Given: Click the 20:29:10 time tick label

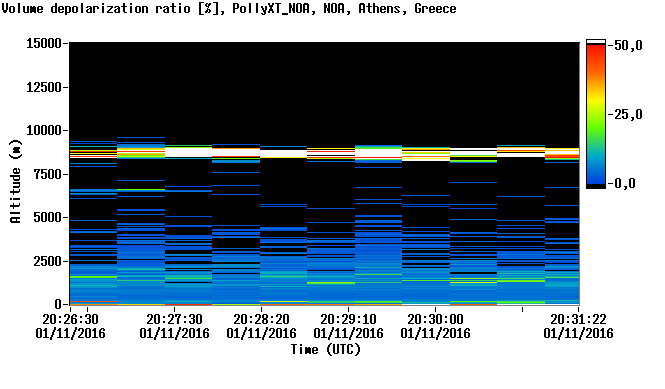Looking at the screenshot, I should (348, 326).
